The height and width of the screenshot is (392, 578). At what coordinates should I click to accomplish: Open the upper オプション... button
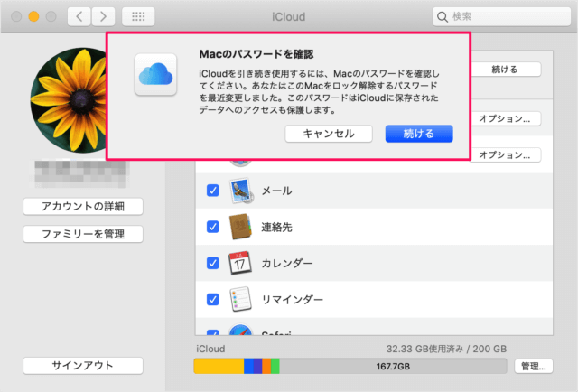click(x=506, y=118)
